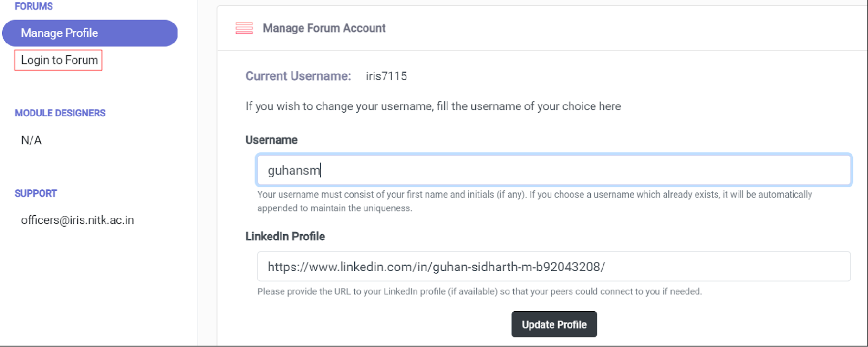Click the change-username instruction sentence
This screenshot has height=347, width=868.
coord(433,106)
